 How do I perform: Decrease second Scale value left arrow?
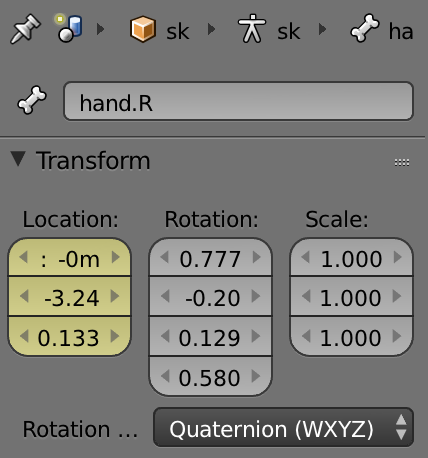(306, 296)
